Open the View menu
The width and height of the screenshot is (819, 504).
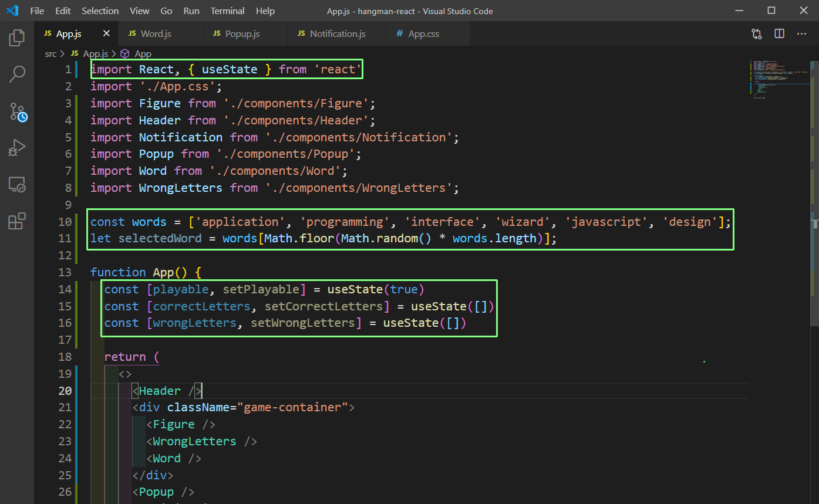pyautogui.click(x=140, y=11)
